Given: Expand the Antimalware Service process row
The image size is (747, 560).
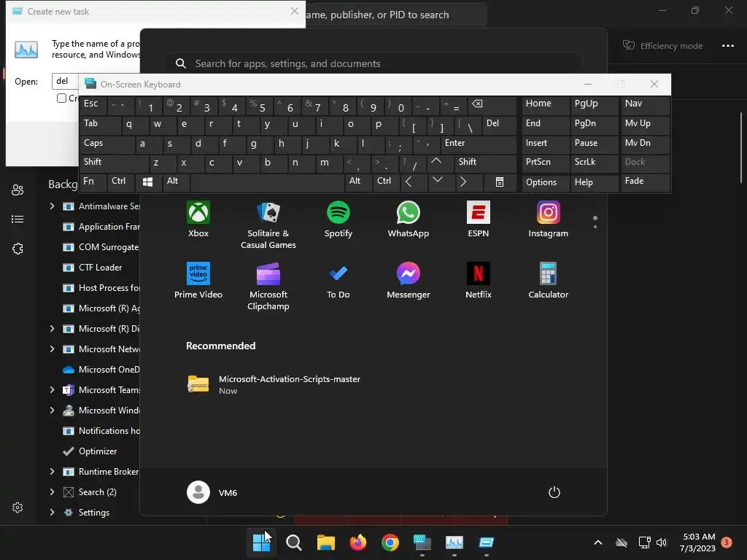Looking at the screenshot, I should point(52,206).
